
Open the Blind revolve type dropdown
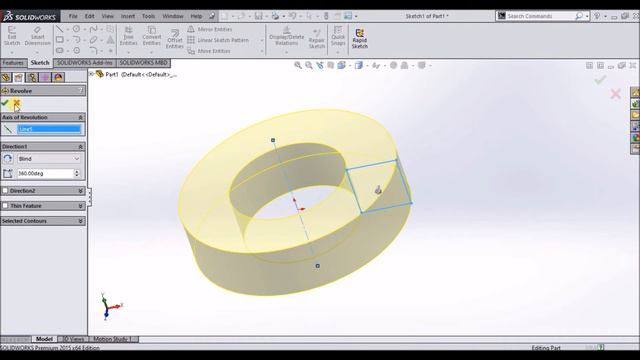(49, 159)
